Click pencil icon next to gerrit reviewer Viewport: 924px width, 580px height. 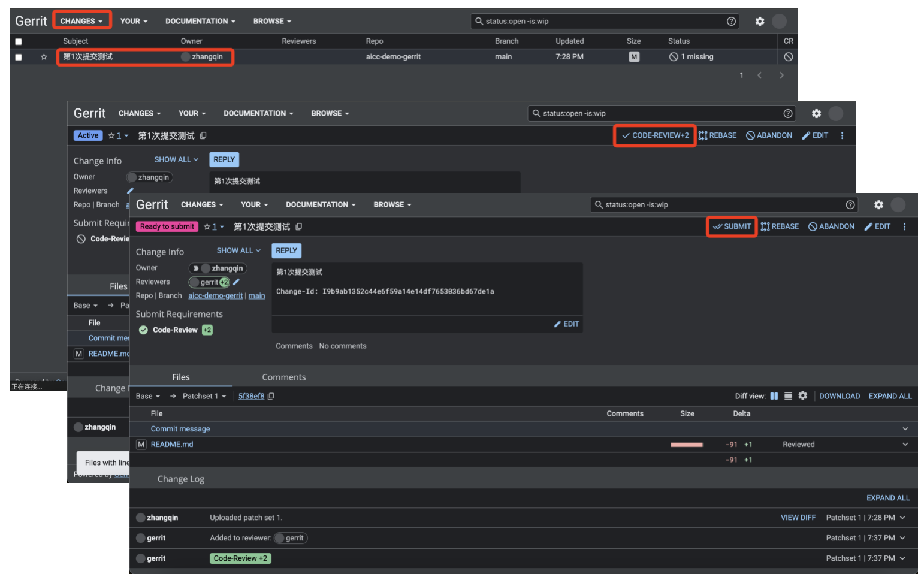coord(237,282)
